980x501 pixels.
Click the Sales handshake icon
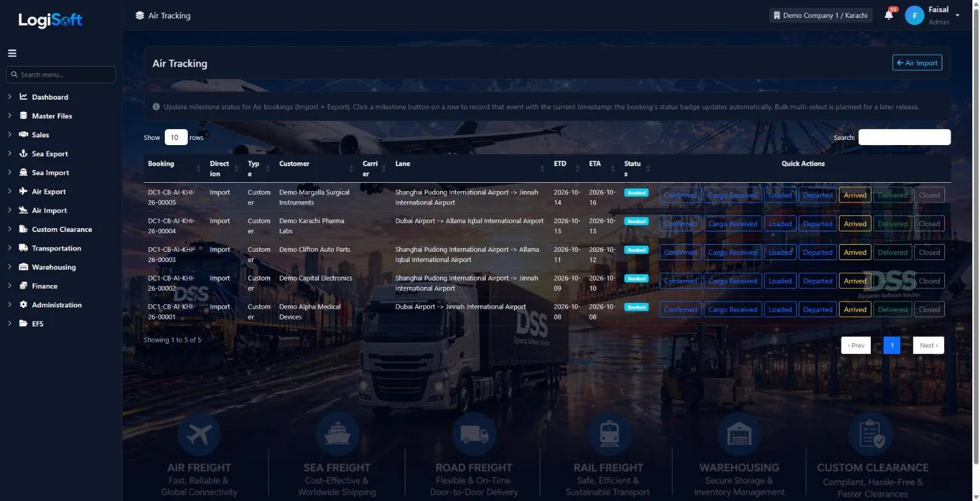(x=24, y=135)
